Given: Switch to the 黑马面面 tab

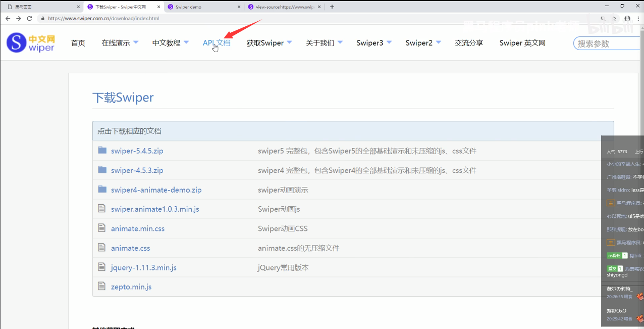Looking at the screenshot, I should pyautogui.click(x=42, y=7).
